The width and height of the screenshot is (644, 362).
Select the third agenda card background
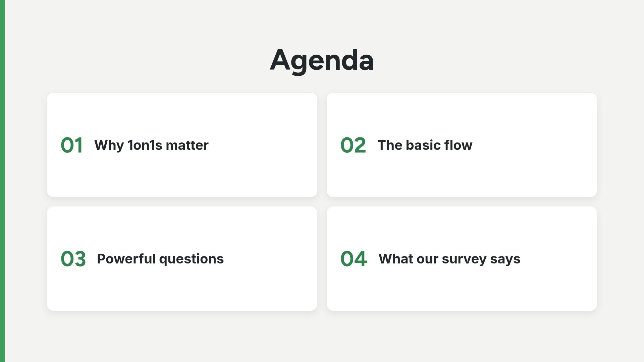point(182,258)
